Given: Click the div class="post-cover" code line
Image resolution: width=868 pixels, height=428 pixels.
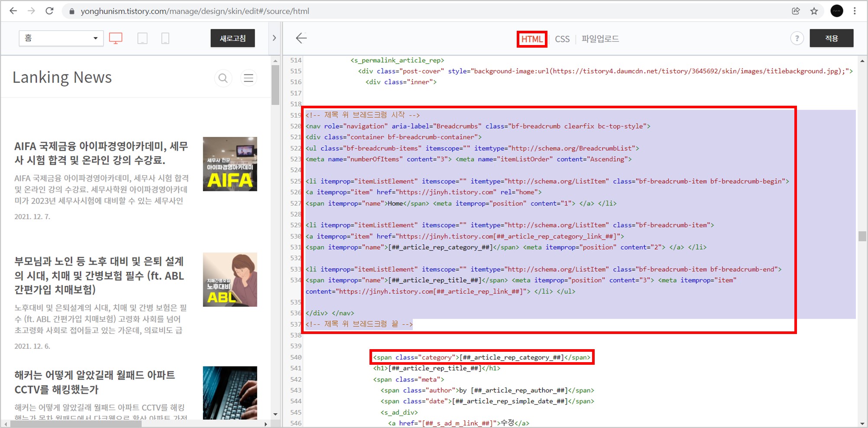Looking at the screenshot, I should [x=606, y=71].
